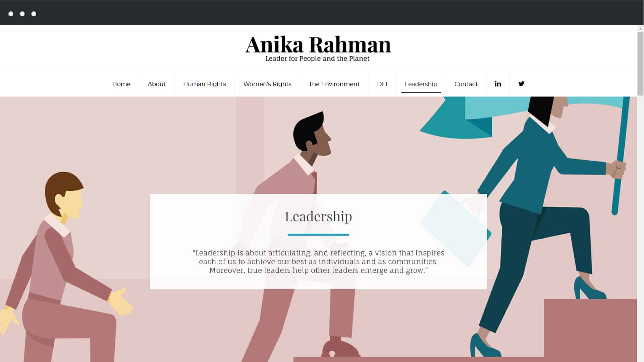This screenshot has width=644, height=362.
Task: Go to the Home menu item
Action: 121,84
